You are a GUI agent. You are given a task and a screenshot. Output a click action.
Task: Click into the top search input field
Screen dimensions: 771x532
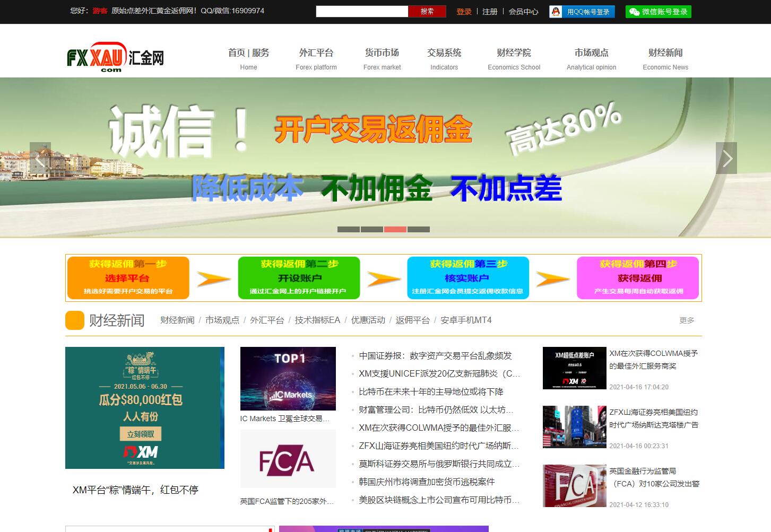point(362,12)
